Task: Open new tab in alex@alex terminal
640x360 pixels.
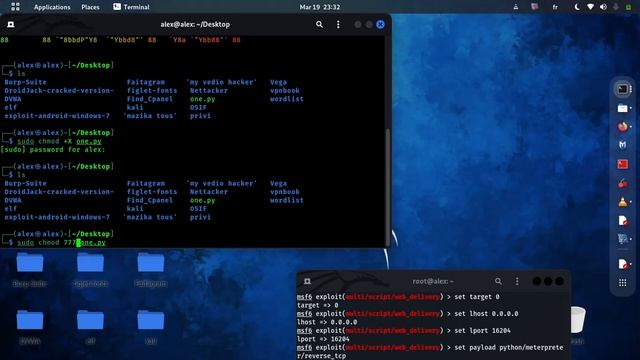Action: 11,24
